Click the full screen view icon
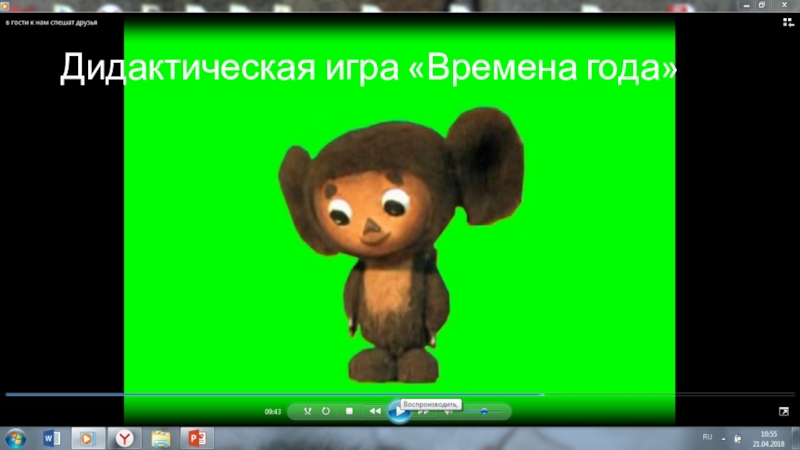The image size is (800, 450). tap(784, 411)
